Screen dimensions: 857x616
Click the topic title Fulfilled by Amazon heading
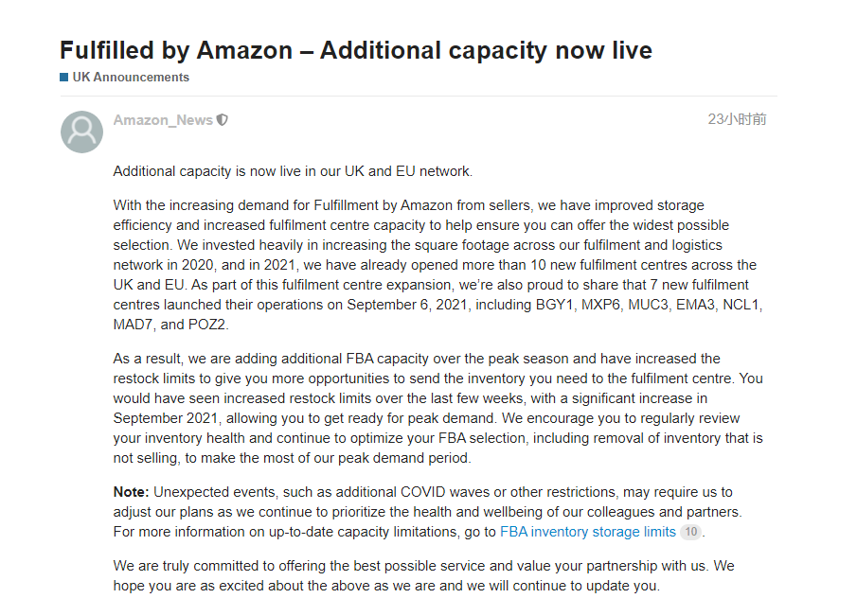point(356,50)
